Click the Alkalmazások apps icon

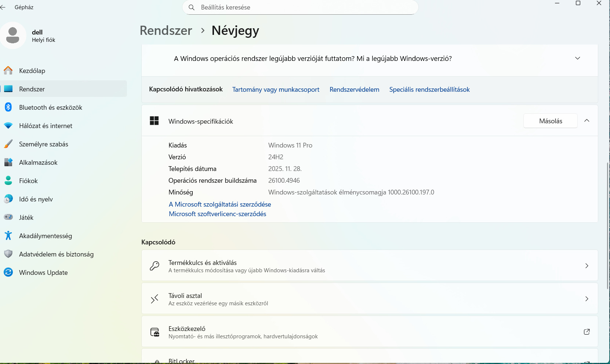8,162
